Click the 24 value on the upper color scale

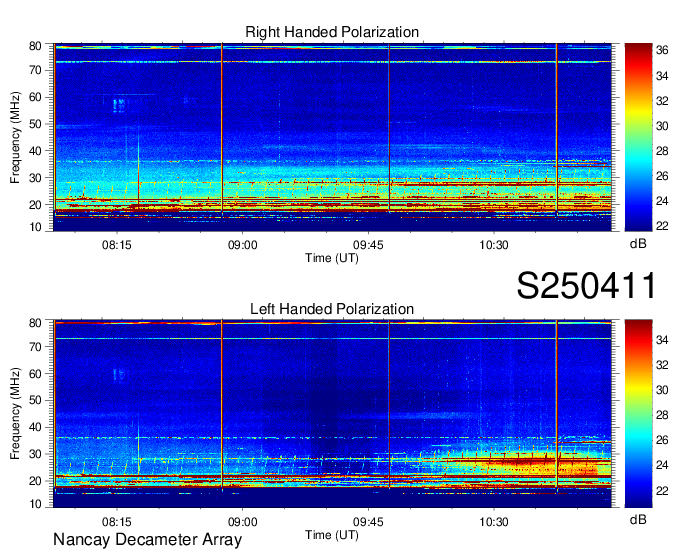coord(662,201)
